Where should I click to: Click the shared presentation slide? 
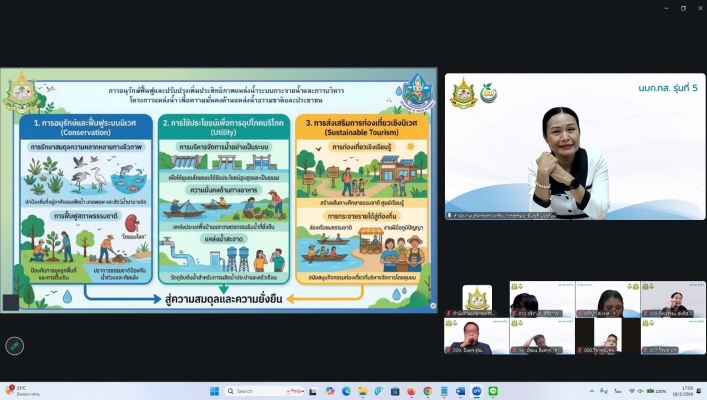coord(219,189)
